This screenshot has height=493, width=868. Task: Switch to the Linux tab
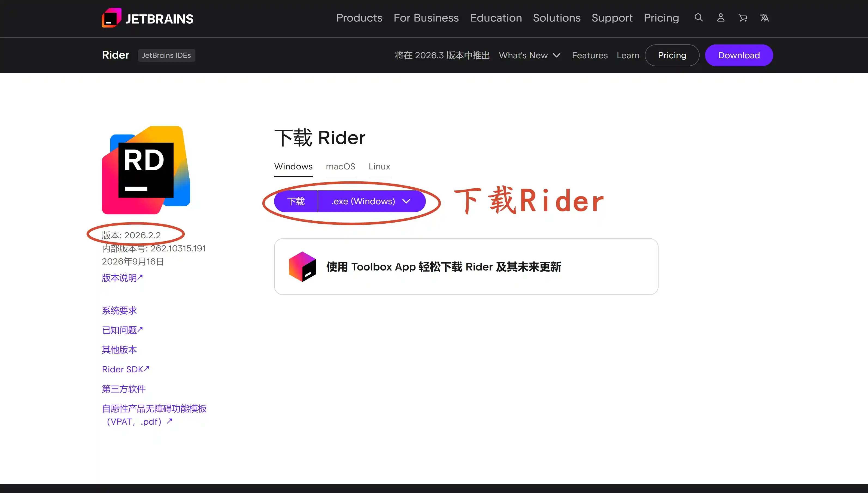[x=379, y=167]
